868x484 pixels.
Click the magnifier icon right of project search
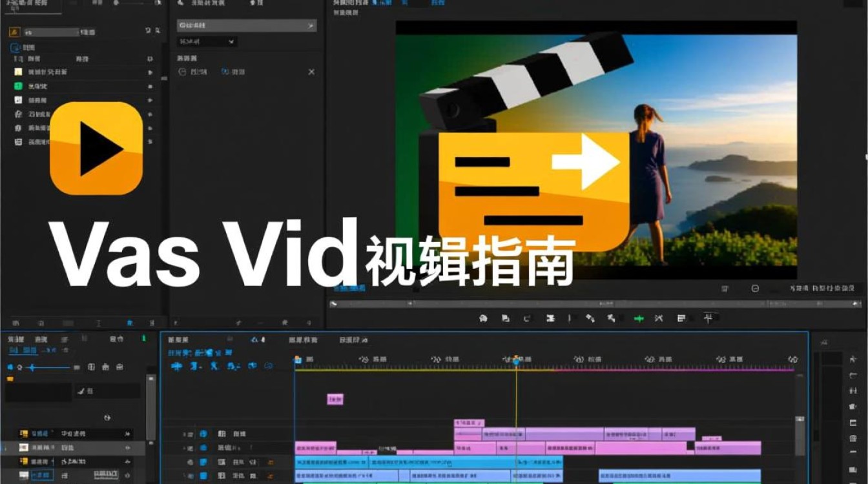[x=158, y=31]
